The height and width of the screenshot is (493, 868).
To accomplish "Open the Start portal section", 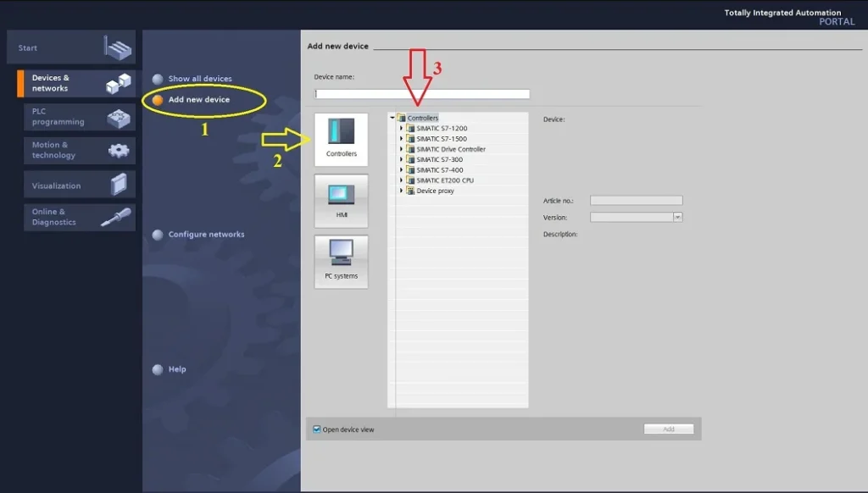I will pyautogui.click(x=70, y=48).
